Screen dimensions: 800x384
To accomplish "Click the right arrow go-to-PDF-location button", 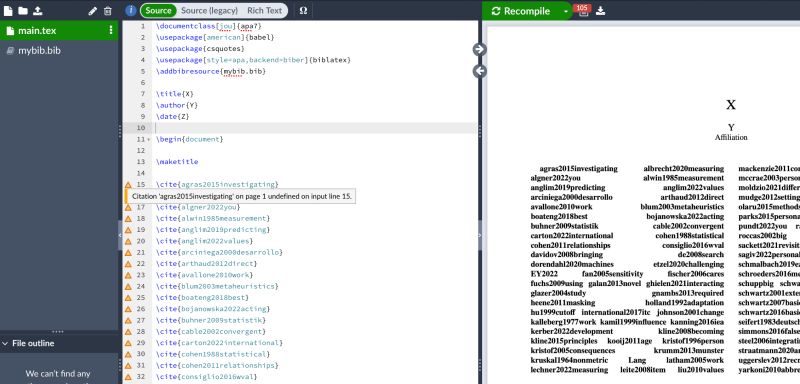I will tap(479, 49).
